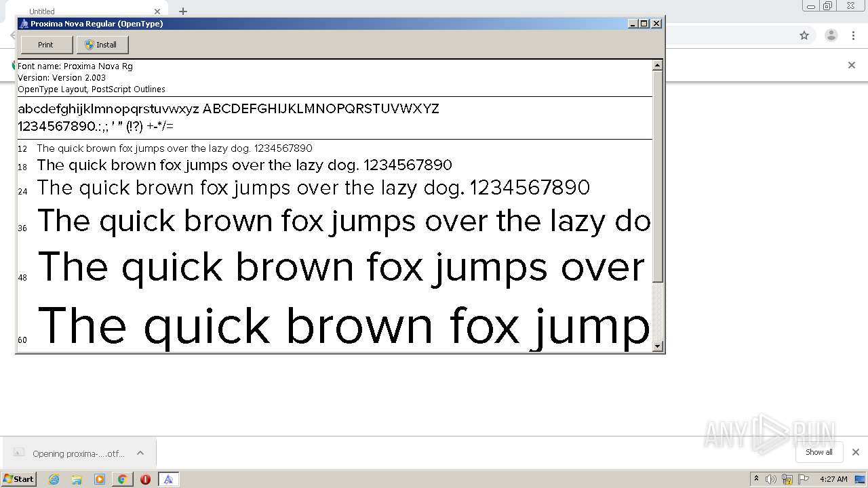Viewport: 868px width, 488px height.
Task: Open a new Chrome tab with plus button
Action: 183,11
